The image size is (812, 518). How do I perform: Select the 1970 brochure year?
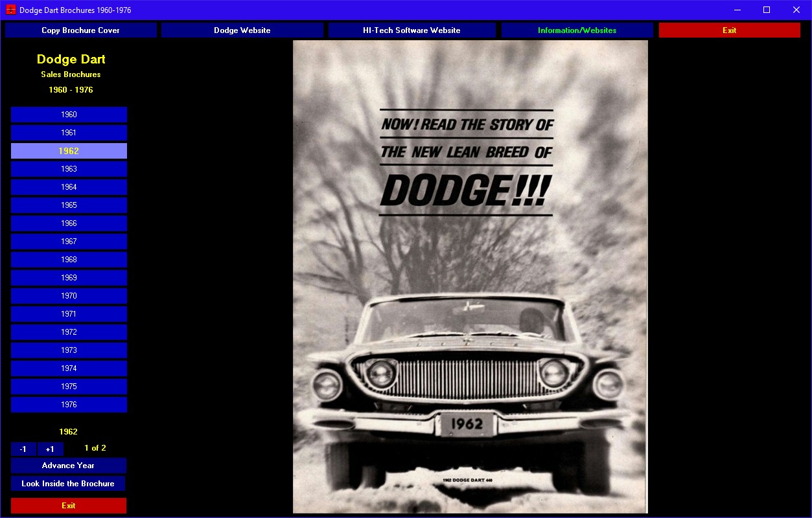click(x=69, y=296)
